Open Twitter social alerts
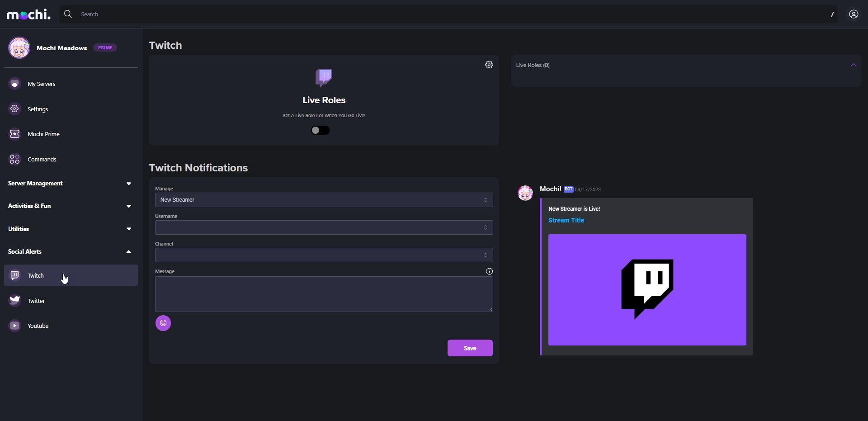Viewport: 868px width, 421px height. click(x=36, y=301)
